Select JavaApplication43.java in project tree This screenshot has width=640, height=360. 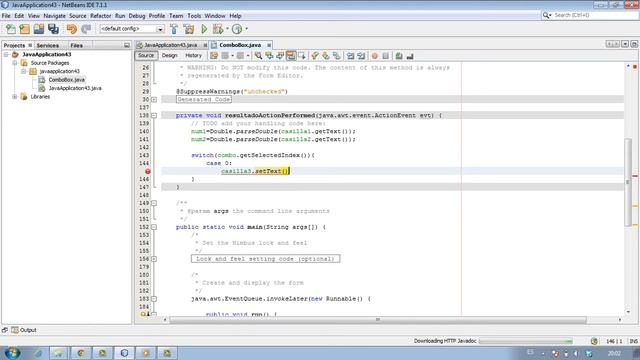point(75,88)
